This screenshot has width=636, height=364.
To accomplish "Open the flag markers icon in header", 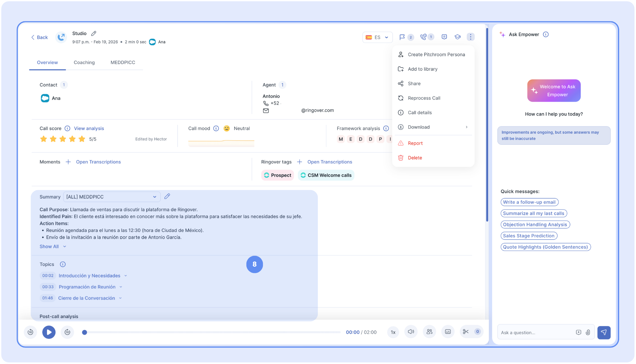I will coord(402,37).
